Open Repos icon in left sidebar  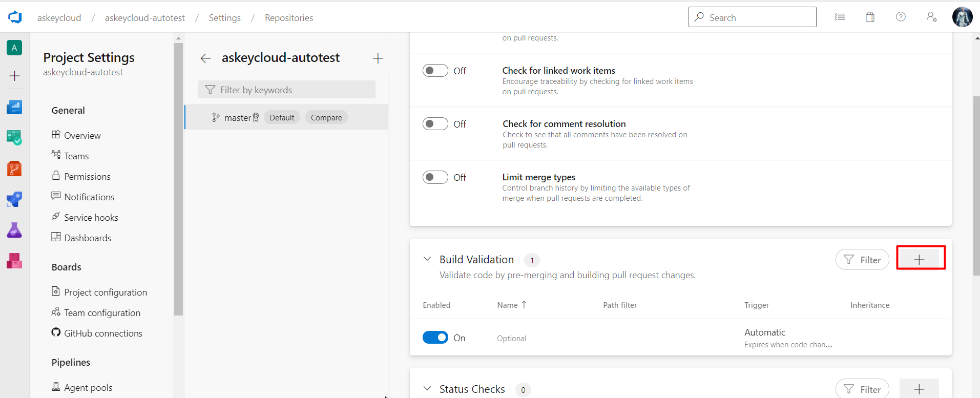[x=14, y=169]
